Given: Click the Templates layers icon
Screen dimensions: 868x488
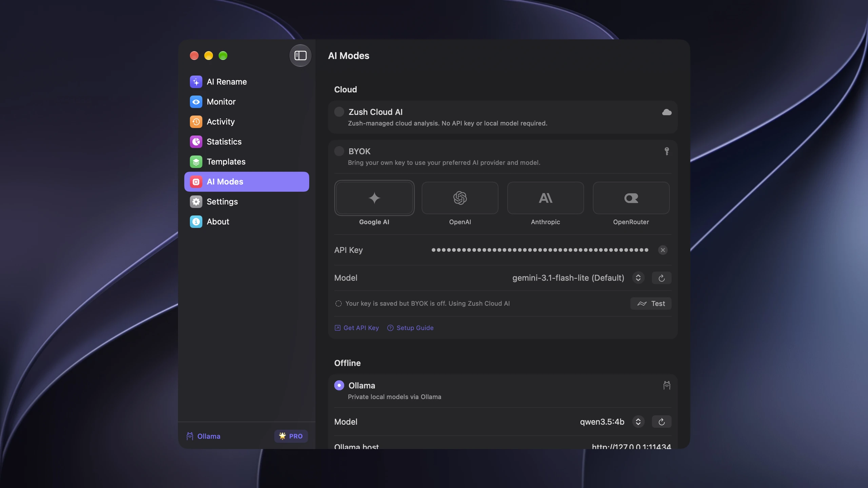Looking at the screenshot, I should 196,162.
